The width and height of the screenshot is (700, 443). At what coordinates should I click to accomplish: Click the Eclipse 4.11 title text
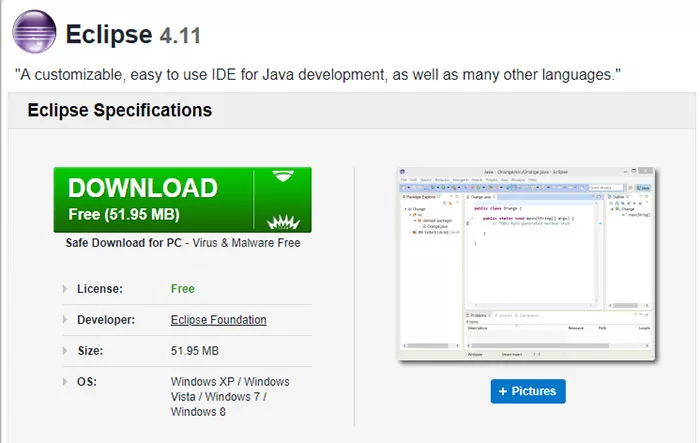(x=133, y=34)
